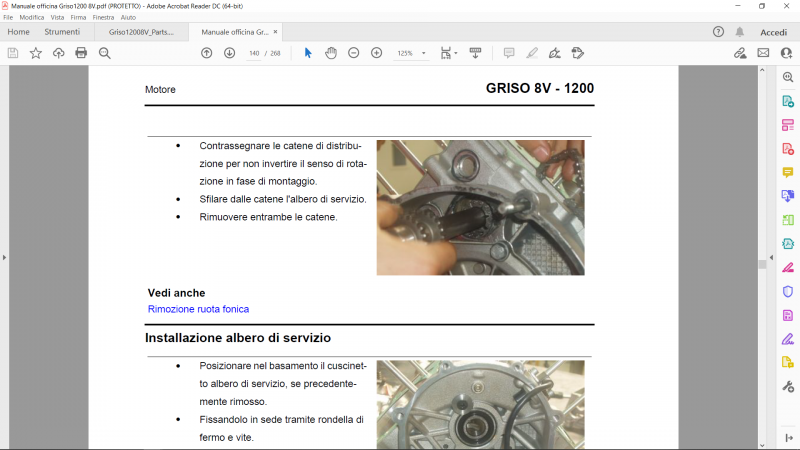
Task: Expand right pane collapse arrow at bottom
Action: (789, 438)
